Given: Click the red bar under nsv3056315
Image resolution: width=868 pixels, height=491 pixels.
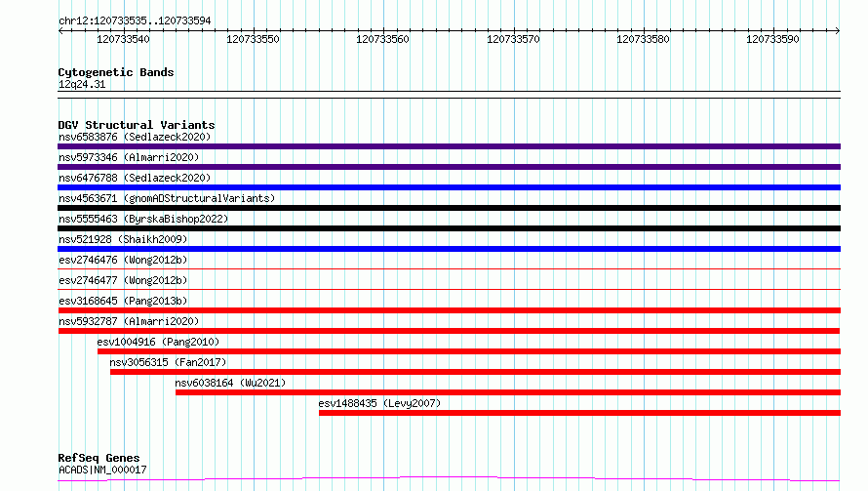Looking at the screenshot, I should click(476, 372).
